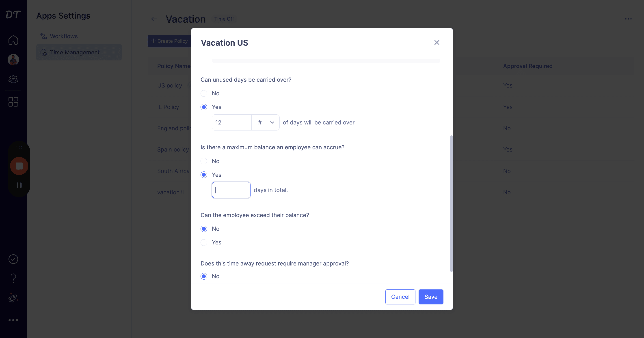Image resolution: width=644 pixels, height=338 pixels.
Task: Pause the screen recording
Action: [x=19, y=185]
